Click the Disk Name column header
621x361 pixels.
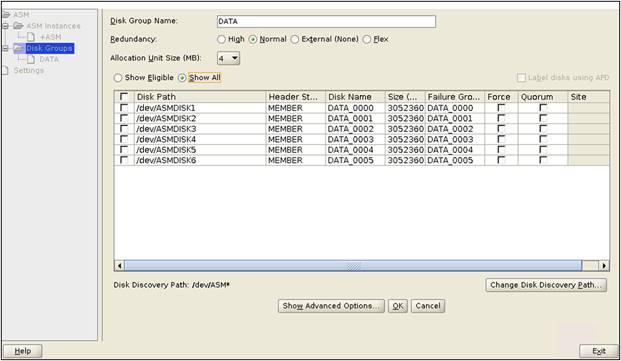click(355, 97)
